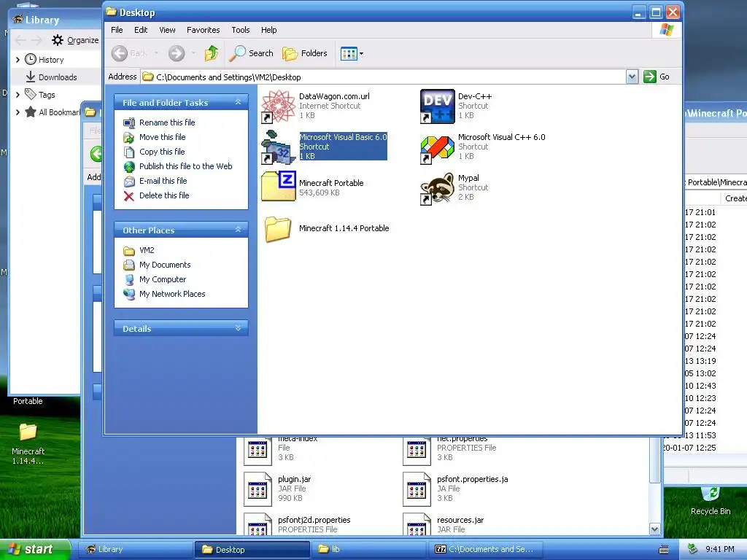The image size is (747, 560).
Task: Collapse the File and Folder Tasks panel
Action: pos(239,102)
